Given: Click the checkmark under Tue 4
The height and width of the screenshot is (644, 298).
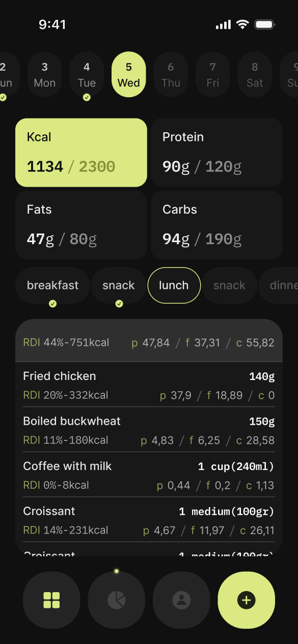Looking at the screenshot, I should click(x=87, y=97).
